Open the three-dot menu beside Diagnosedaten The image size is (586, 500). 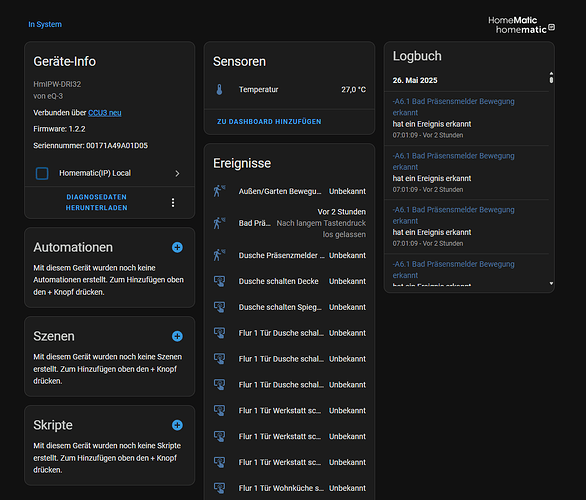tap(173, 203)
